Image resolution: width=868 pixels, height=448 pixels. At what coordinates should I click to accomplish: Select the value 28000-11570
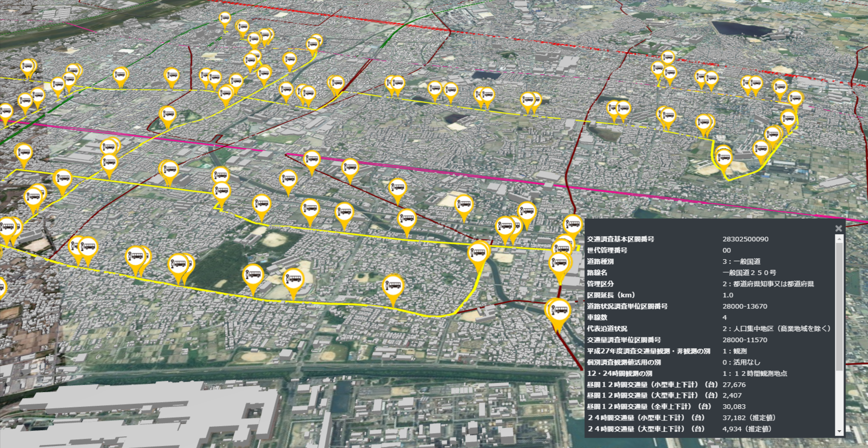point(745,340)
